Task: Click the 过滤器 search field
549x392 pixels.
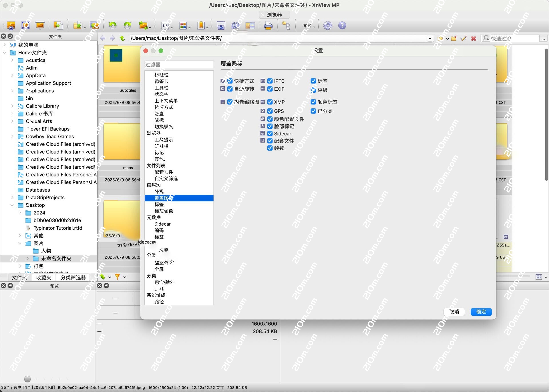Action: (179, 65)
